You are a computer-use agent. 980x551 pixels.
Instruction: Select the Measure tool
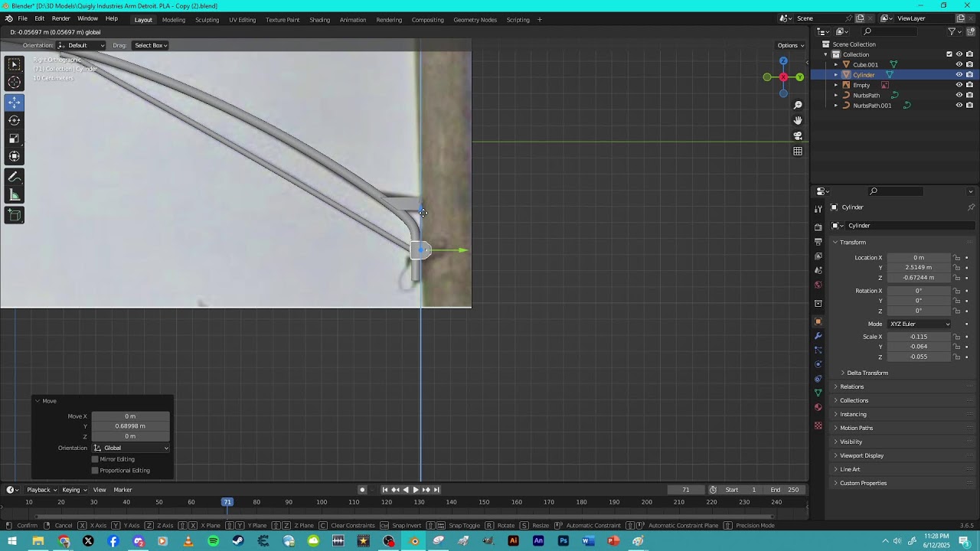point(15,195)
